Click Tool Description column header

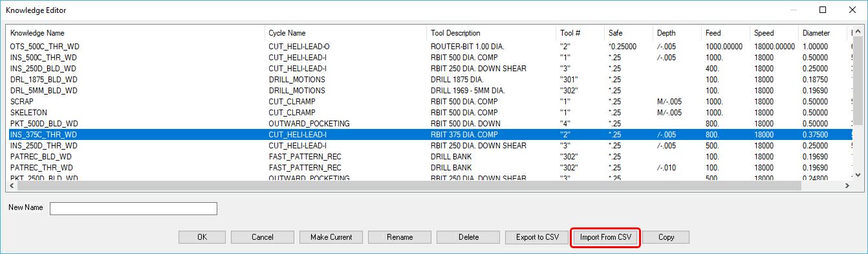click(492, 33)
